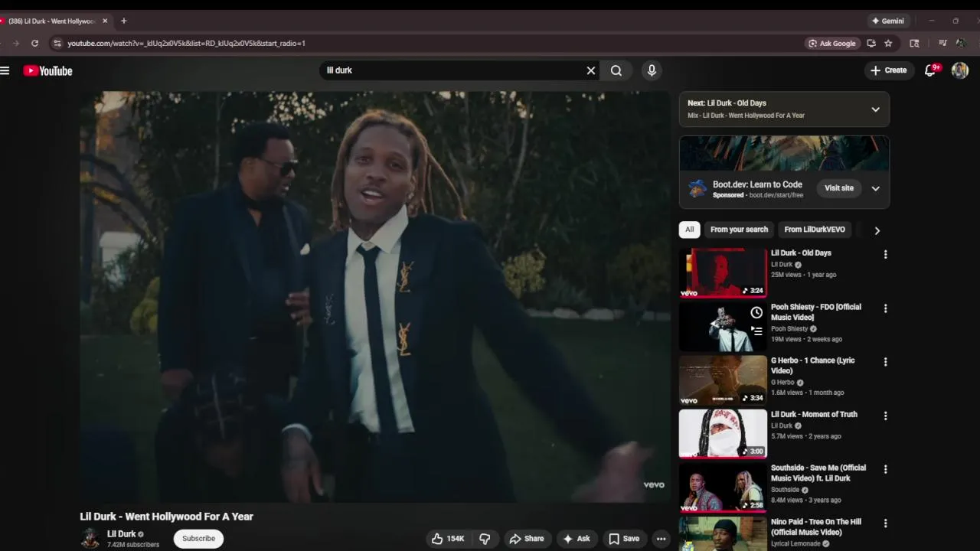Open Pooh Shiesty FDO video thumbnail
Image resolution: width=980 pixels, height=551 pixels.
tap(723, 326)
